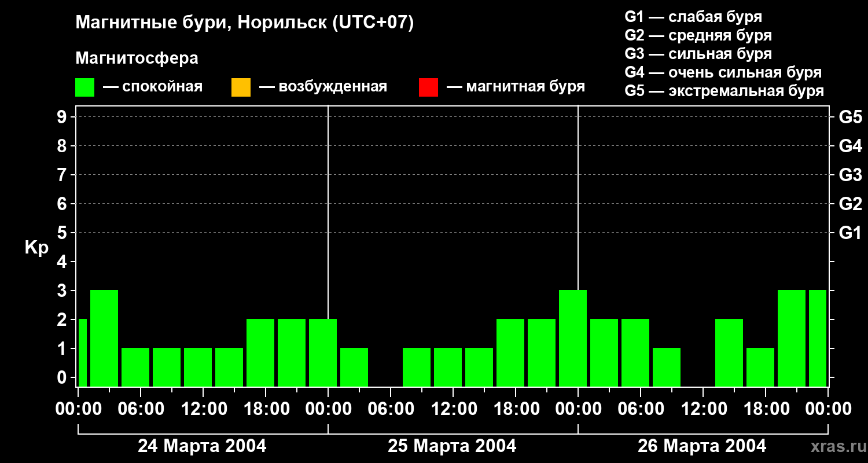
Task: Click the 'Kp' y-axis title
Action: (x=36, y=248)
